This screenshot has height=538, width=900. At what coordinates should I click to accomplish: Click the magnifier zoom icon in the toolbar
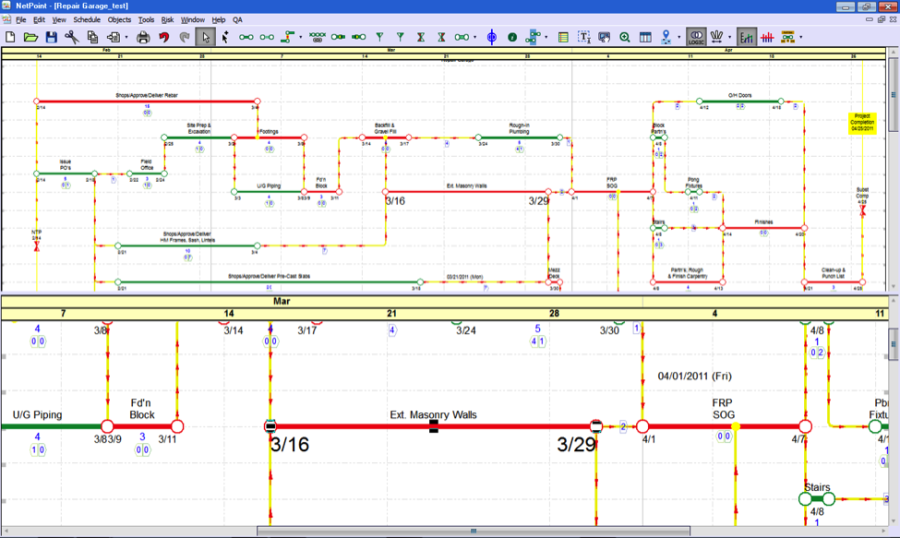click(x=625, y=37)
